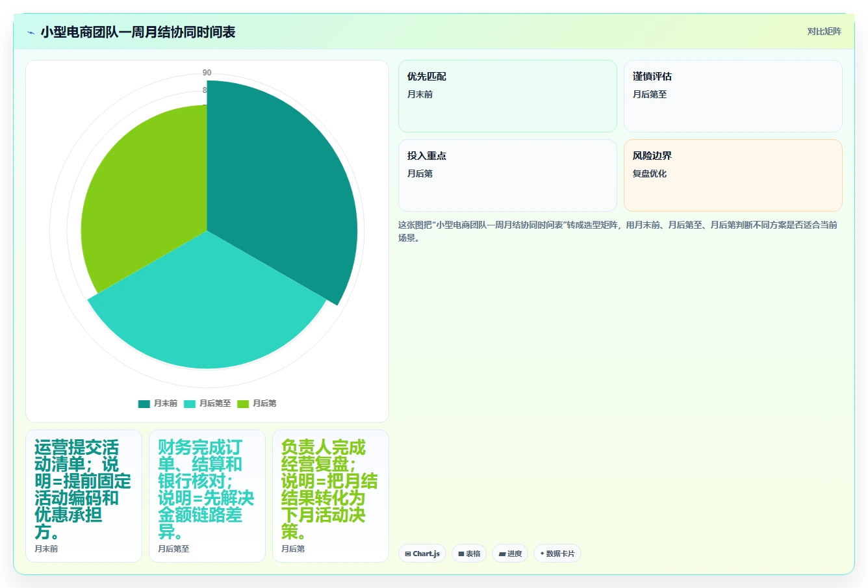
Task: Click the lightning icon beside the title
Action: [x=31, y=32]
